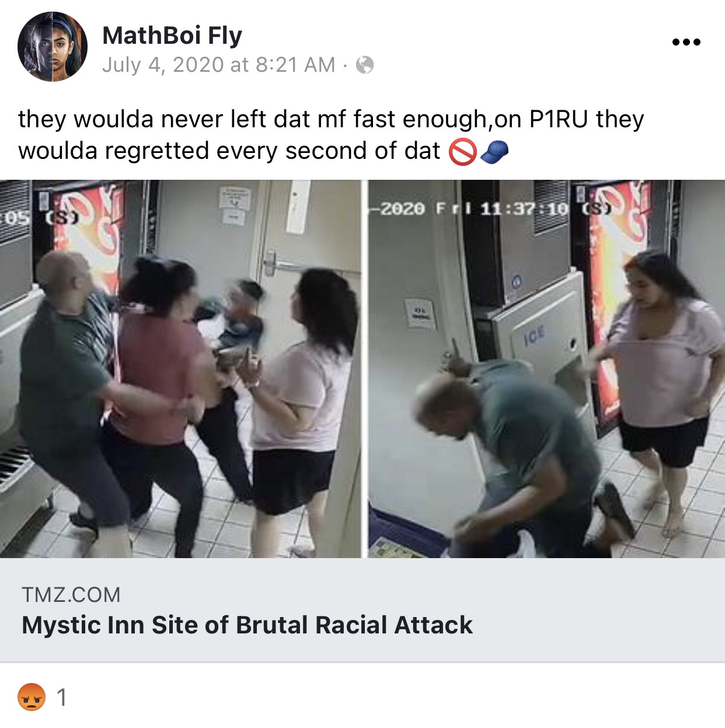The width and height of the screenshot is (725, 728).
Task: Click the 11:37:10 timestamp overlay in right image
Action: [524, 208]
